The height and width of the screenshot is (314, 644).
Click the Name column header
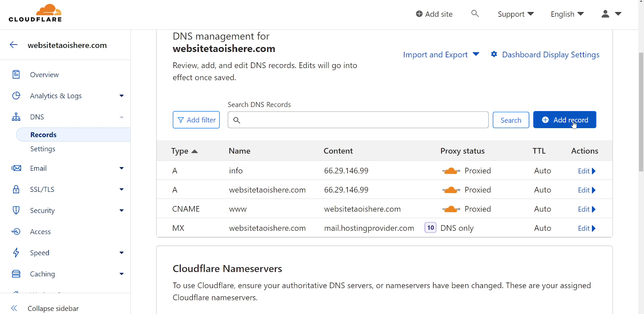tap(239, 151)
